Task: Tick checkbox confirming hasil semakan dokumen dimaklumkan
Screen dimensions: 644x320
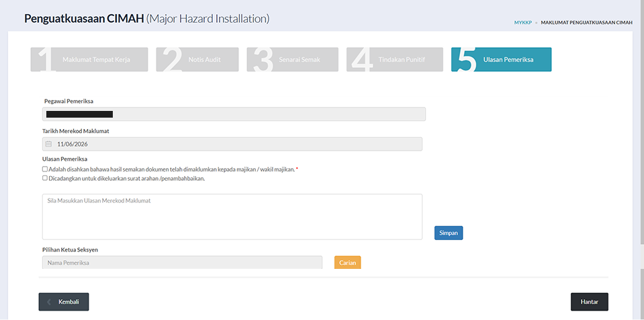Action: click(x=45, y=169)
